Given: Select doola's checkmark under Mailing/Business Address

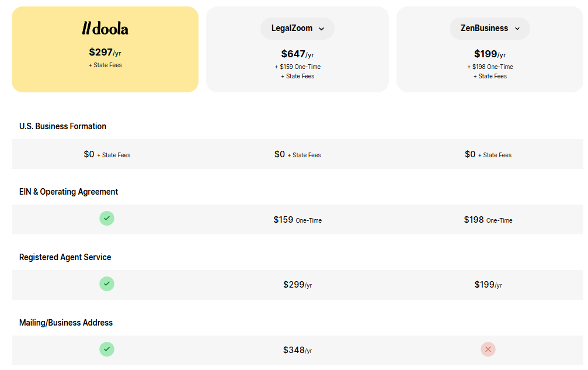Looking at the screenshot, I should (107, 349).
